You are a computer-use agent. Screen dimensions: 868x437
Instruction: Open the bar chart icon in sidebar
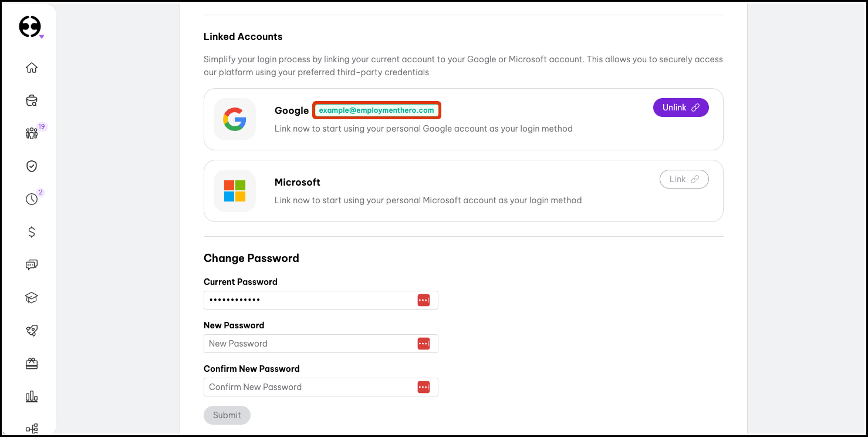[32, 397]
